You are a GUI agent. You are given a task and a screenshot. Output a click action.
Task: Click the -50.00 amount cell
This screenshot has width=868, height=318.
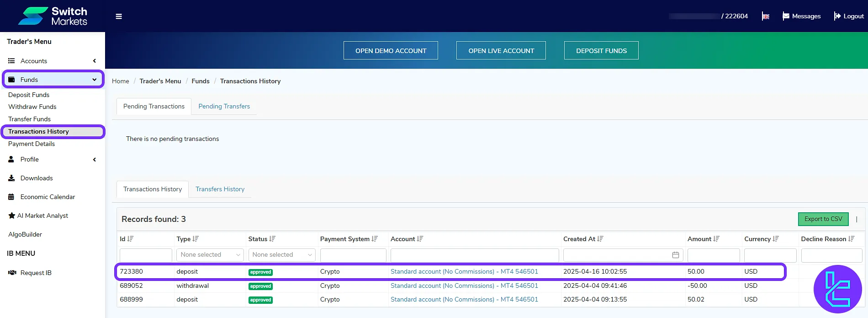tap(697, 286)
